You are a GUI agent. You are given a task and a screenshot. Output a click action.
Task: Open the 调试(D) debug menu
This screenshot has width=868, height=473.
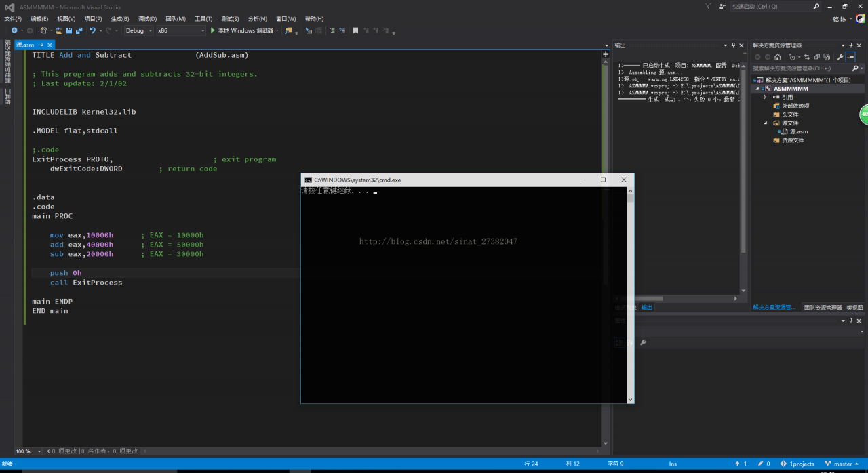tap(147, 19)
